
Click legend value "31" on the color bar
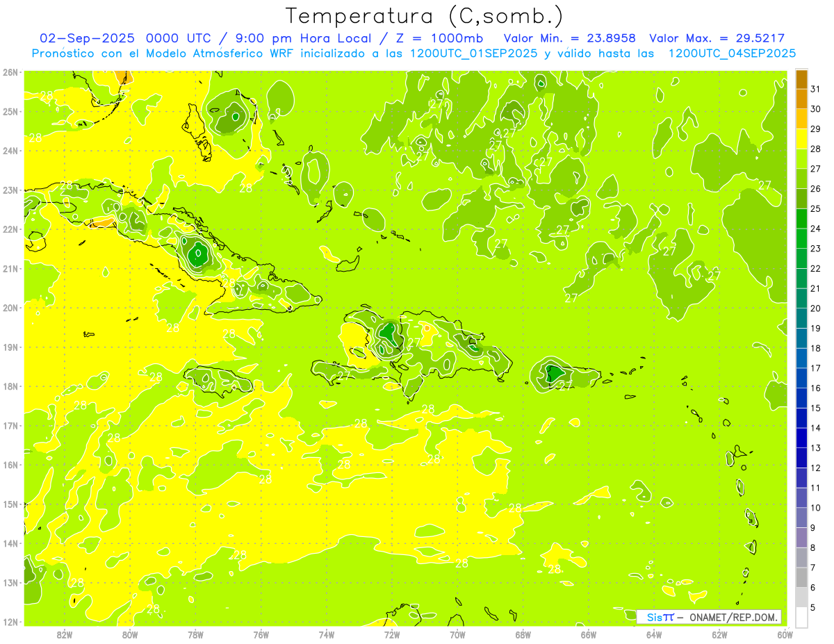816,89
